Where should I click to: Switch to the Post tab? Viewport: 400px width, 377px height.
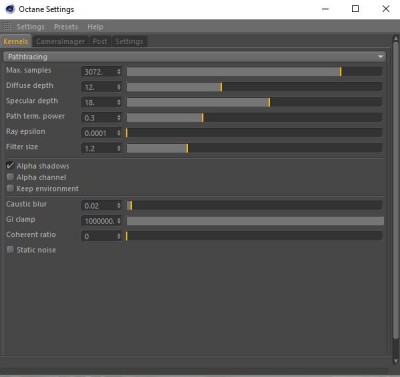point(100,41)
